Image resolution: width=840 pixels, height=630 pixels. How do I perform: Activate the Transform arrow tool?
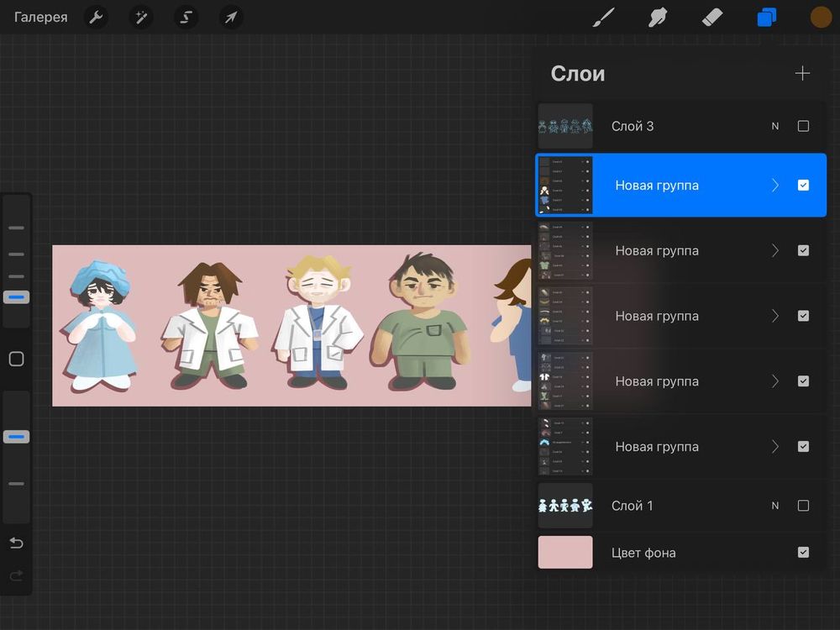tap(231, 18)
